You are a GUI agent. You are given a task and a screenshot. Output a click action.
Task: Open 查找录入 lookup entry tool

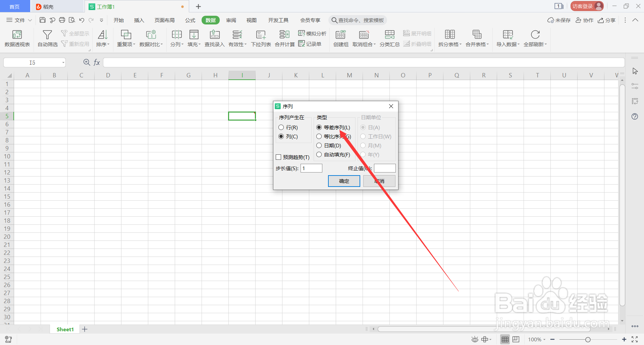pyautogui.click(x=215, y=39)
